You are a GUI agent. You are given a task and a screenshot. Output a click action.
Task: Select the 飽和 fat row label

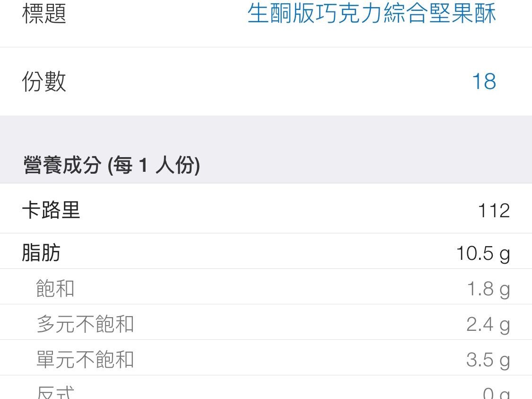pyautogui.click(x=55, y=288)
